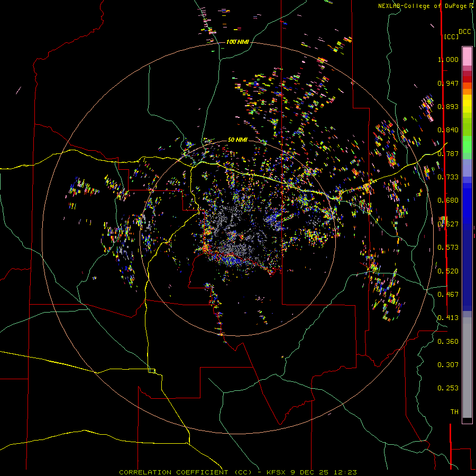Select the 0.627 legend value

tap(448, 224)
